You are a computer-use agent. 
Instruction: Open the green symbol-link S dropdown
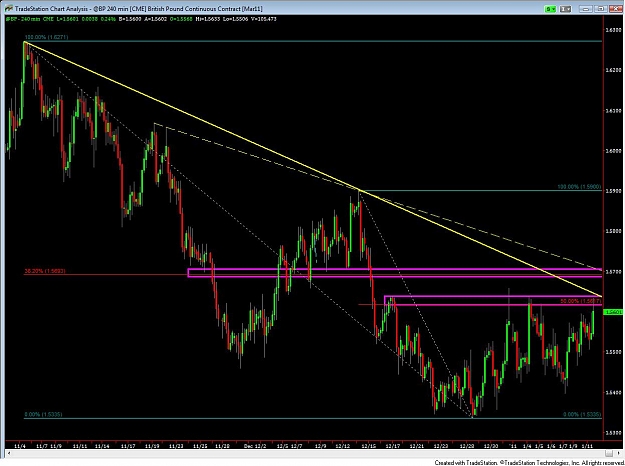(551, 9)
